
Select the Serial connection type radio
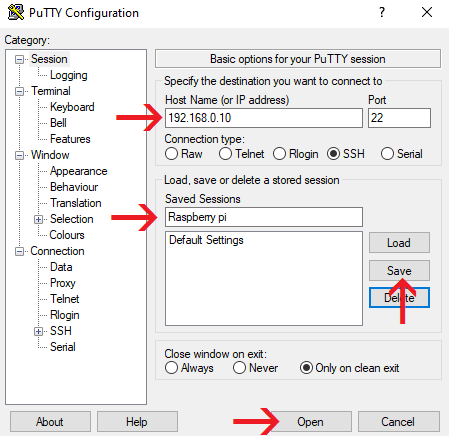tap(387, 154)
